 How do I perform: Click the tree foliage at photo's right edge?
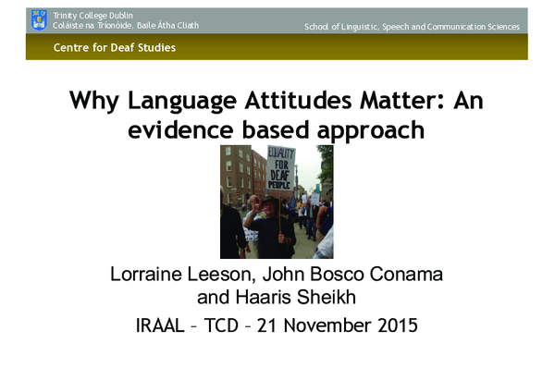[x=325, y=162]
